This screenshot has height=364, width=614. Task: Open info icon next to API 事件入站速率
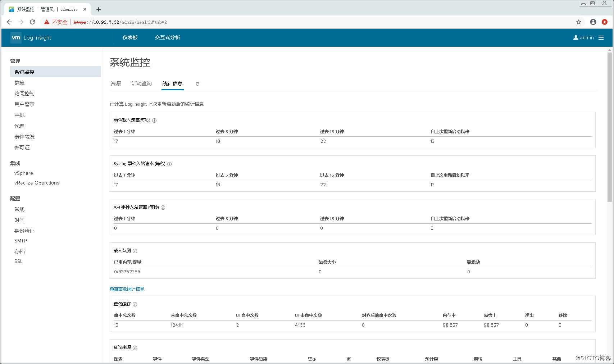tap(163, 208)
